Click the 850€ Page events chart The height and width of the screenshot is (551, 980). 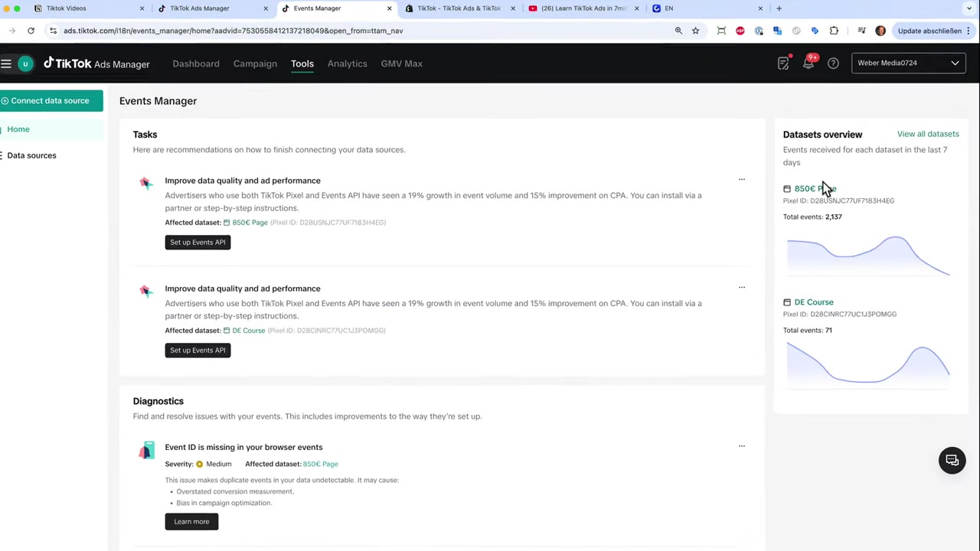tap(868, 256)
